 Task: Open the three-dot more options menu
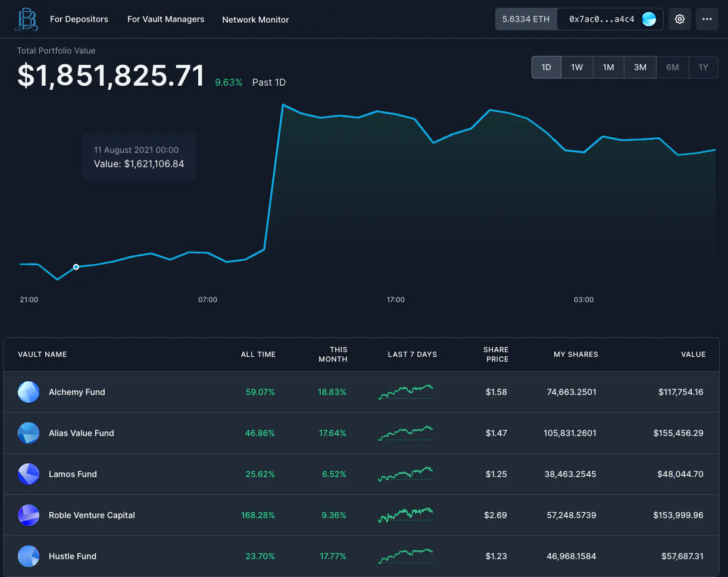(707, 19)
